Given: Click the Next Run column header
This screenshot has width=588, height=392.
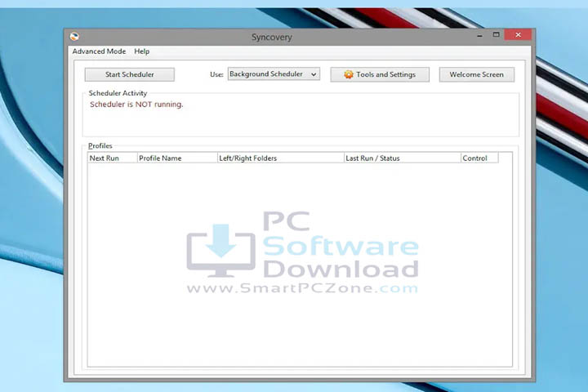Looking at the screenshot, I should click(113, 158).
